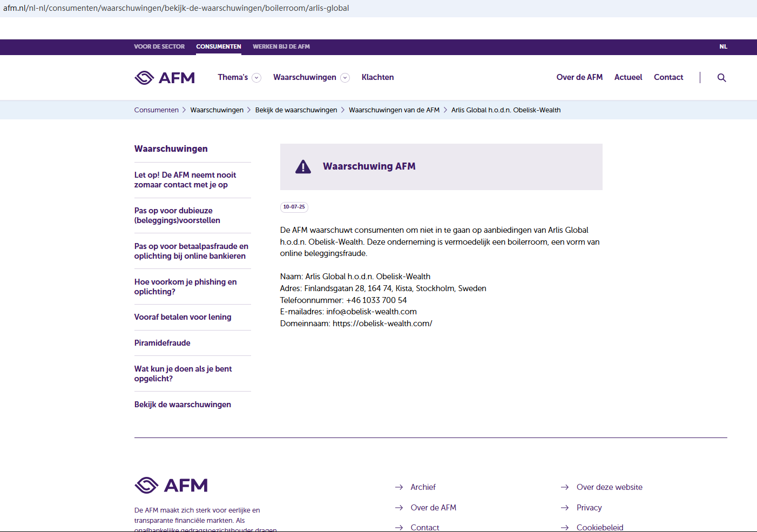
Task: Open the search magnifier icon
Action: tap(721, 78)
